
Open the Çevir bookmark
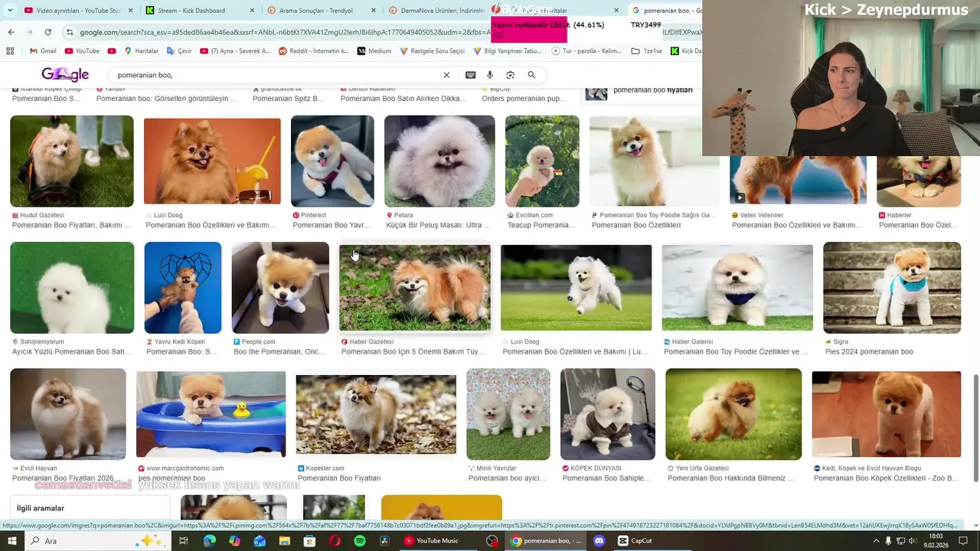(179, 51)
